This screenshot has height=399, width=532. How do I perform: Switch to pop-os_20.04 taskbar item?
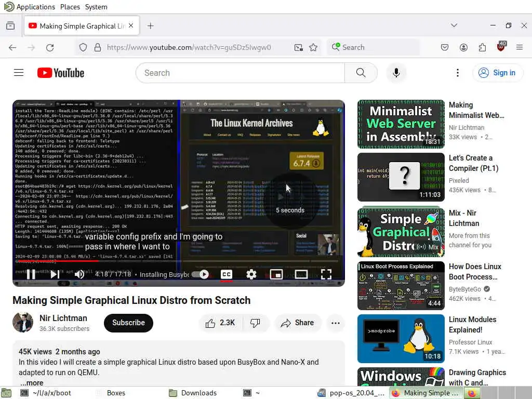point(351,393)
